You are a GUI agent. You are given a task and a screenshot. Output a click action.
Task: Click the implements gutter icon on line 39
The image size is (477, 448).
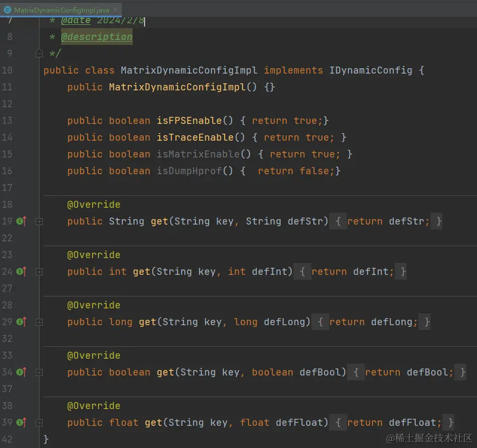pyautogui.click(x=21, y=422)
